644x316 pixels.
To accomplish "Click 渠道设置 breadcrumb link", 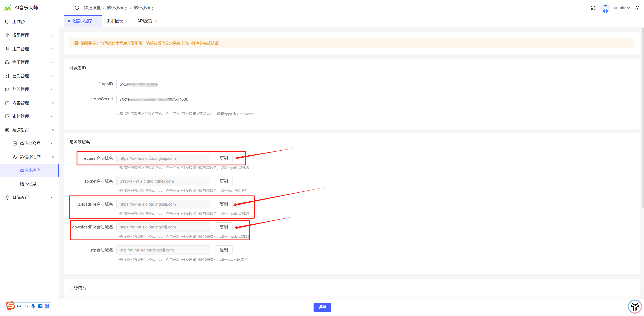I will click(x=92, y=8).
